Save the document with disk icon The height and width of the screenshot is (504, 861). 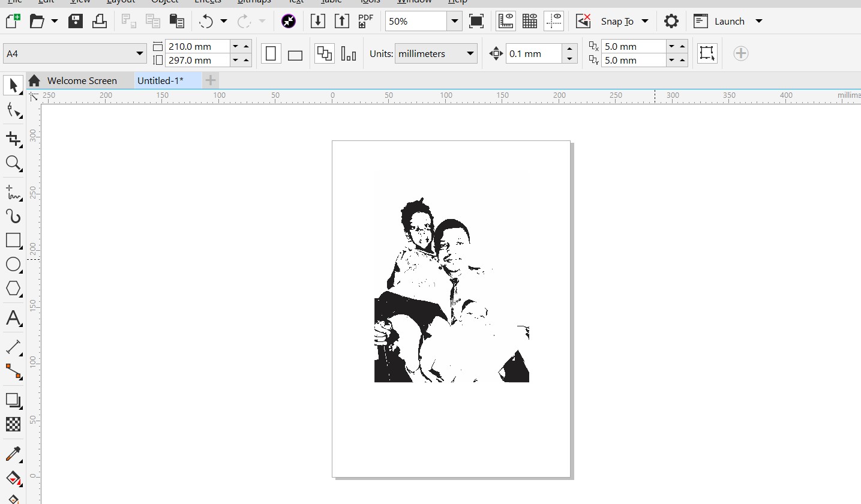(76, 22)
